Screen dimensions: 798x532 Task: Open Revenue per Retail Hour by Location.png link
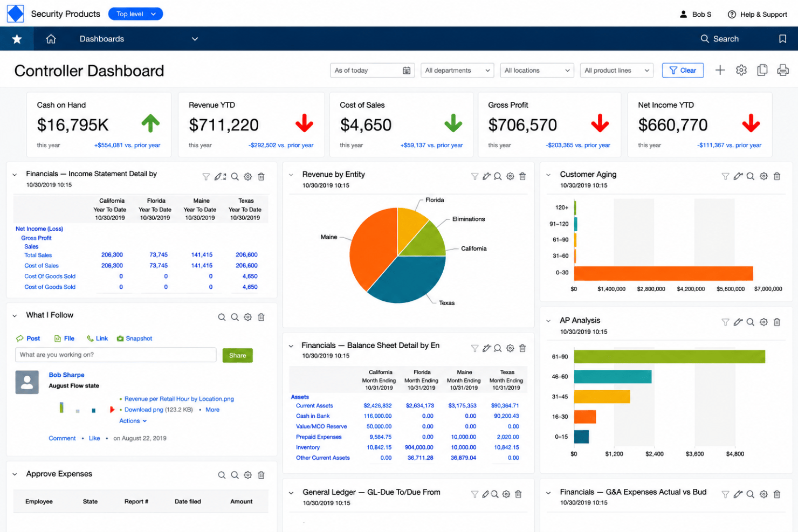[179, 399]
